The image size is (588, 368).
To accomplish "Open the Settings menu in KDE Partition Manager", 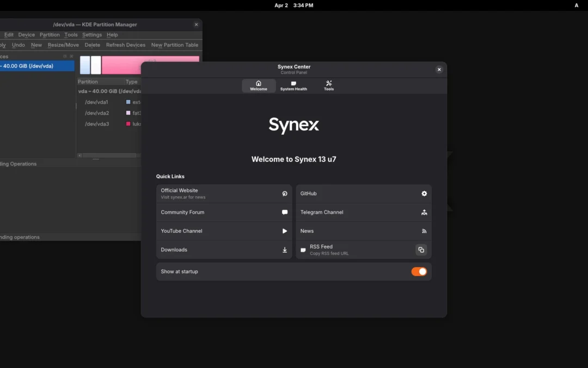I will [92, 34].
